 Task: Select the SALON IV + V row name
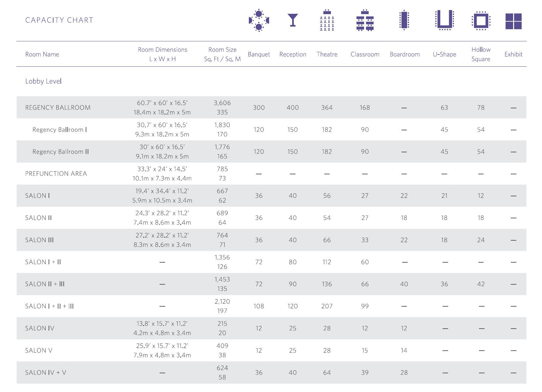46,373
